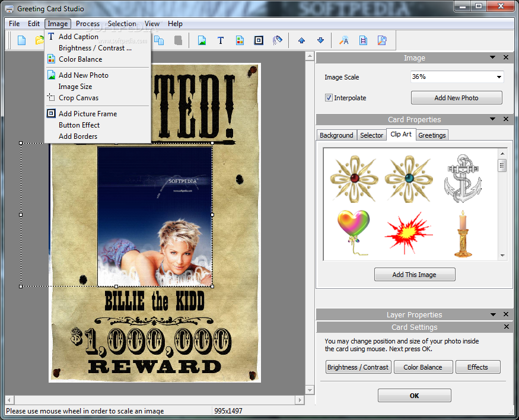Switch to the Background tab

pos(336,135)
